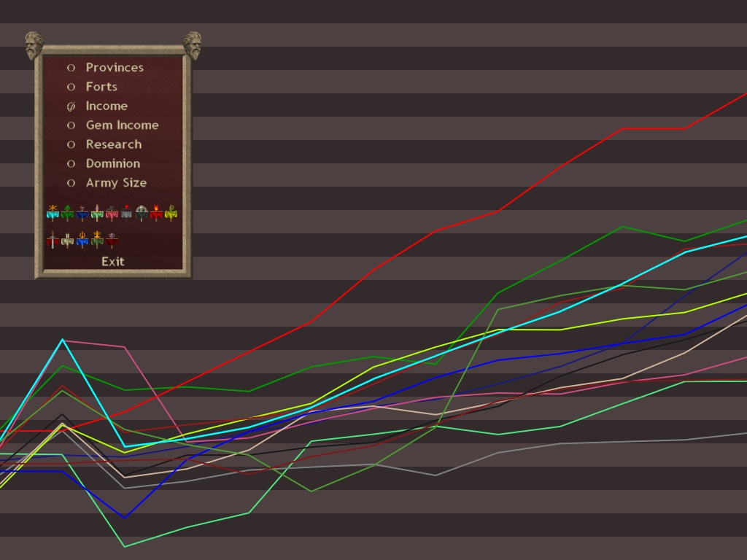Click the green flag with tree emblem
The image size is (747, 560).
coord(68,213)
